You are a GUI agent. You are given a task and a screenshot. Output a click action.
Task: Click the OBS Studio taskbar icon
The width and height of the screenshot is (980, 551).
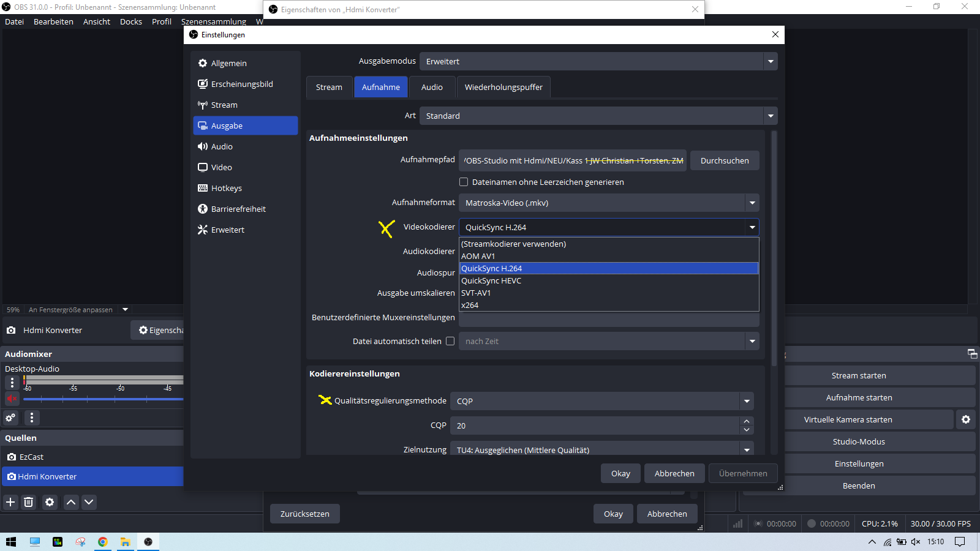pyautogui.click(x=148, y=542)
